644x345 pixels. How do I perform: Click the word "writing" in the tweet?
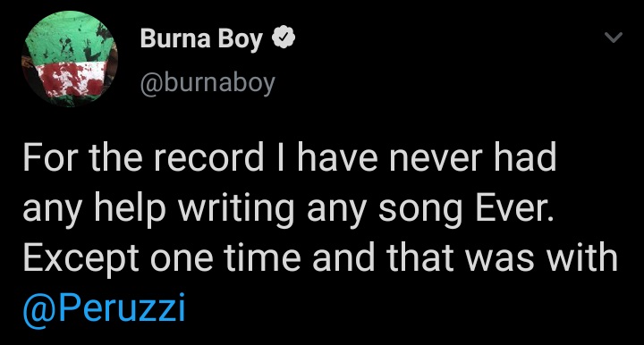[236, 210]
